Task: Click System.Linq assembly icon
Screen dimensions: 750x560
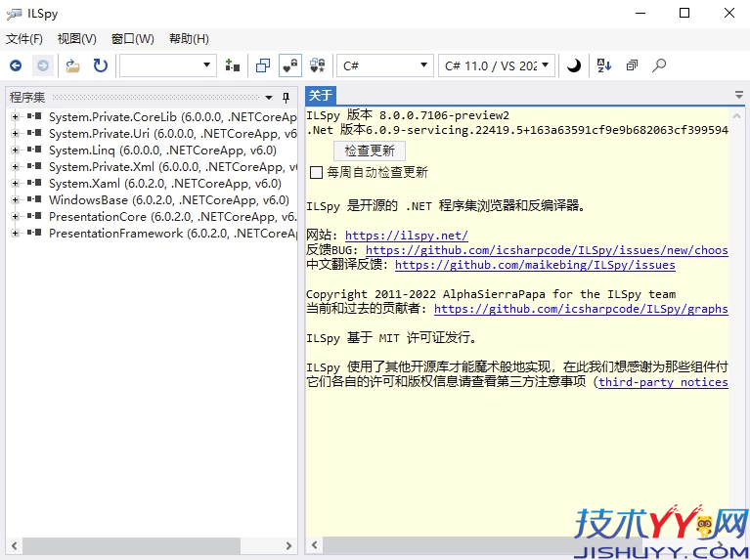Action: (x=34, y=150)
